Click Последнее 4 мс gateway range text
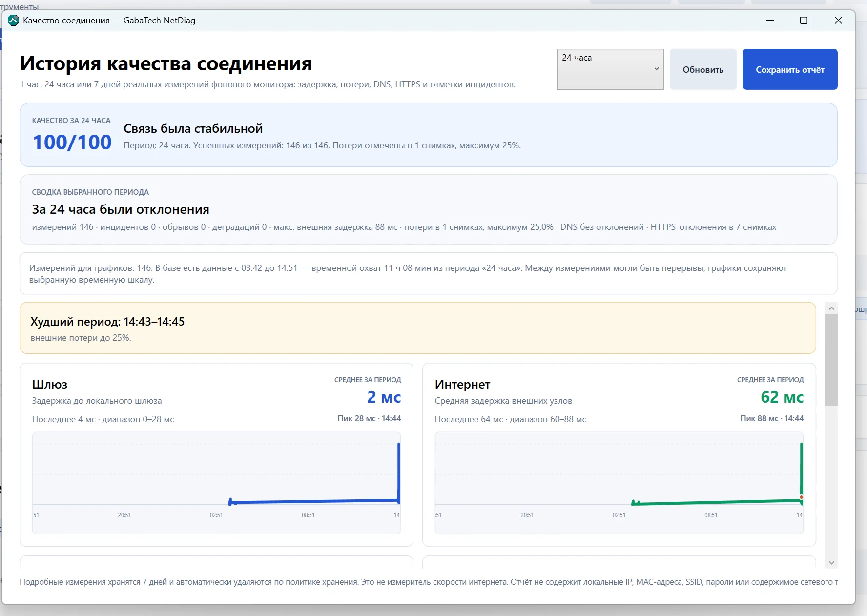 coord(103,419)
